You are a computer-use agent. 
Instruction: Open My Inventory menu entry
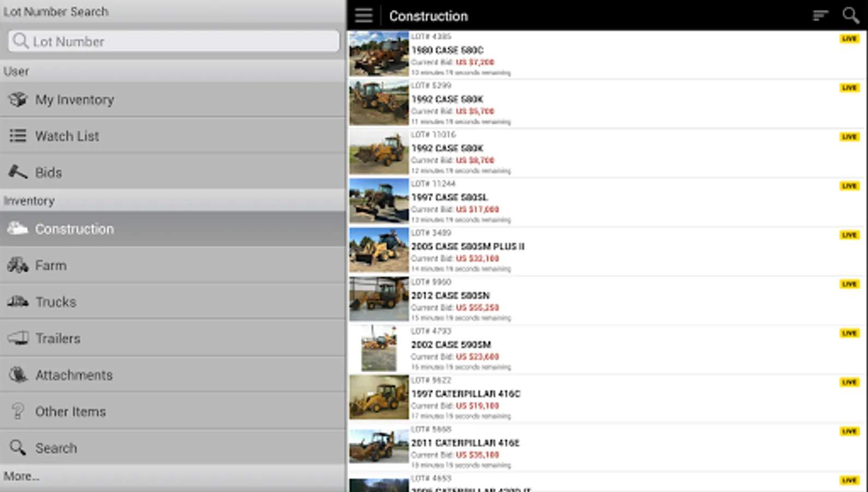[x=173, y=99]
